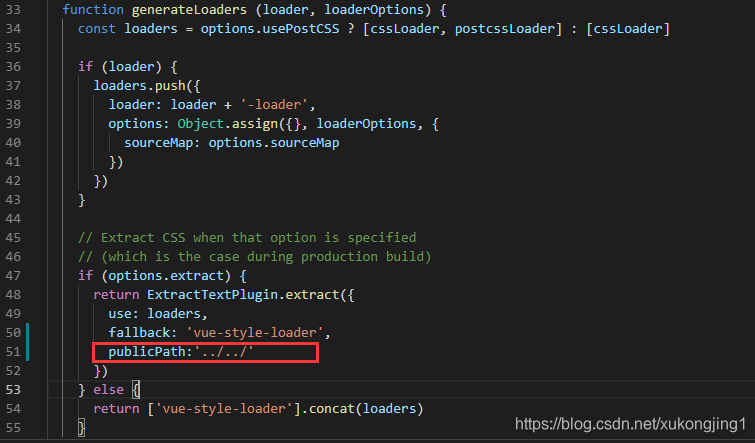Click line number 33 in gutter
The height and width of the screenshot is (443, 755).
click(13, 10)
